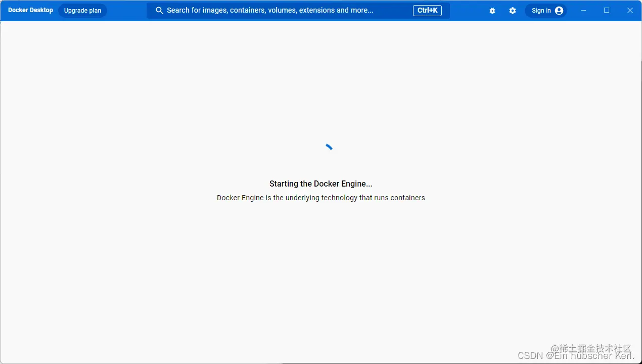
Task: Click the Sign in button
Action: (x=546, y=11)
